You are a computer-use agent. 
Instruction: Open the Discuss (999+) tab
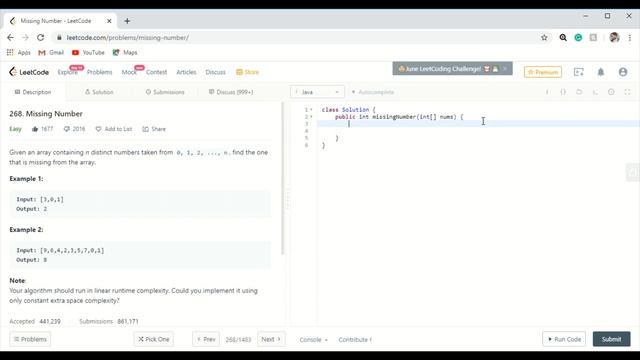click(x=231, y=92)
